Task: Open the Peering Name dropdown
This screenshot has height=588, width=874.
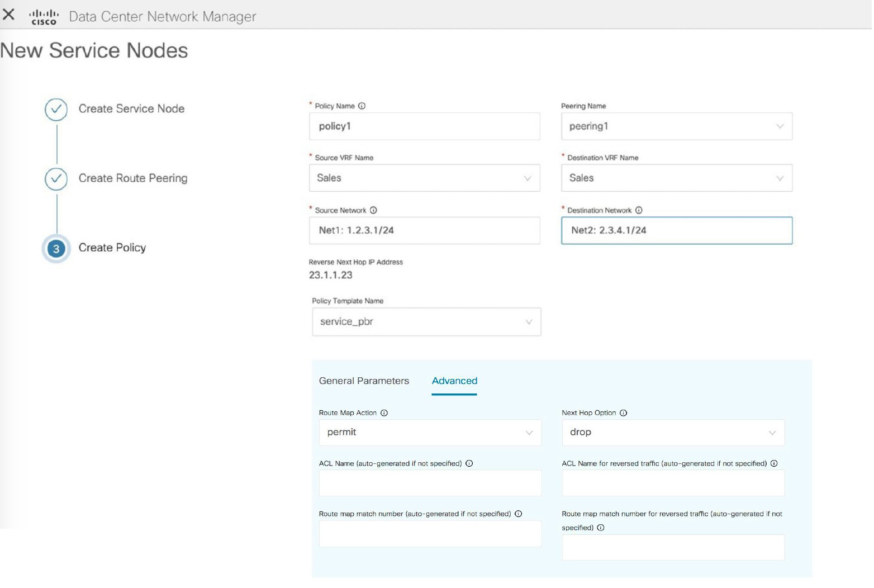Action: [x=676, y=127]
